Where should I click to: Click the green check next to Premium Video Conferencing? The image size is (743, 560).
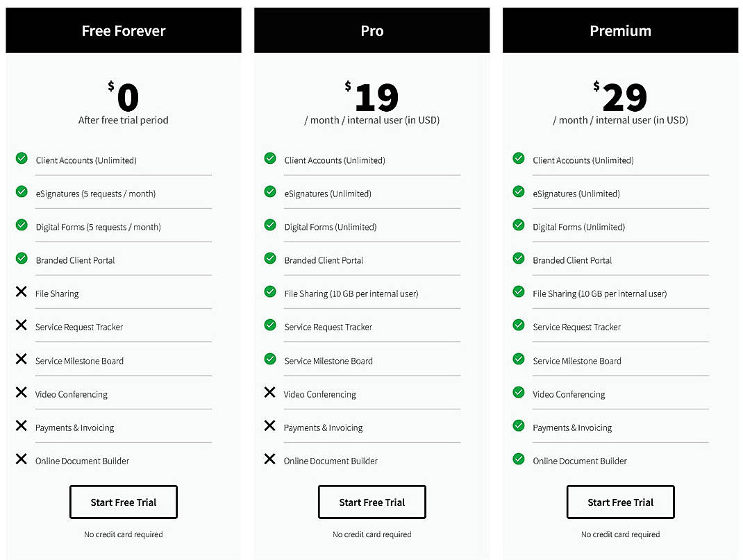(x=519, y=392)
